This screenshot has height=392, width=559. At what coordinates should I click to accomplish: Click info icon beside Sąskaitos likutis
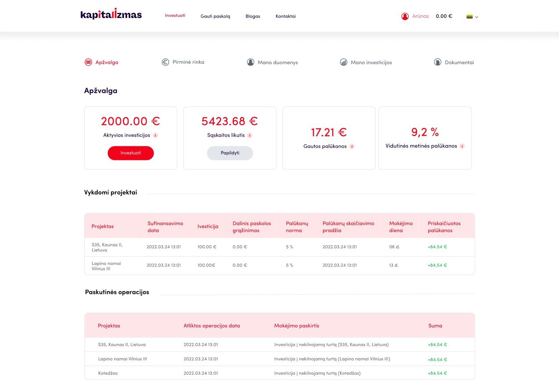tap(250, 135)
